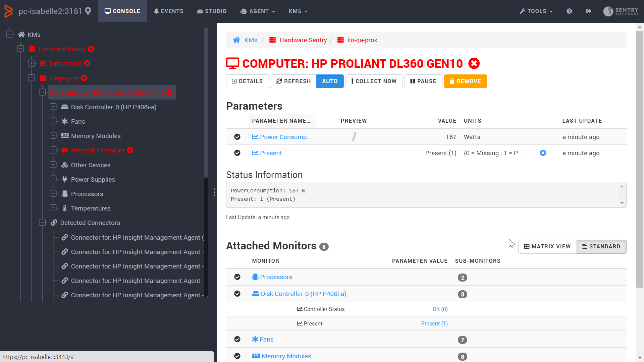Screen dimensions: 644x362
Task: Click the Hardware Sentry breadcrumb link
Action: [x=303, y=40]
